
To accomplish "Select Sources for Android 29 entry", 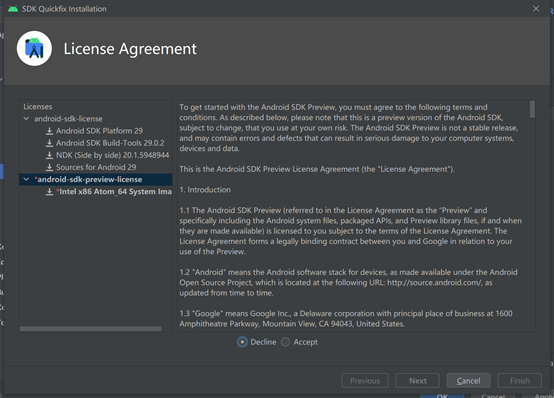I will point(96,167).
